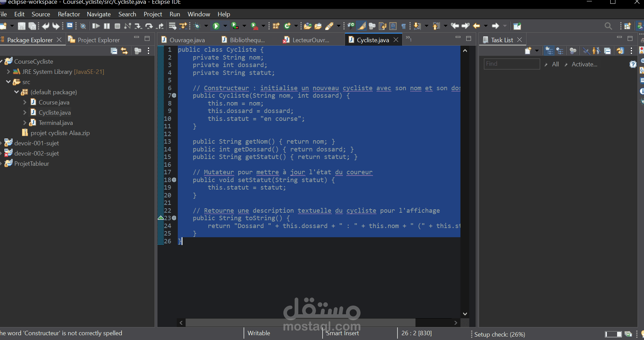
Task: Open the Window menu
Action: [x=199, y=14]
